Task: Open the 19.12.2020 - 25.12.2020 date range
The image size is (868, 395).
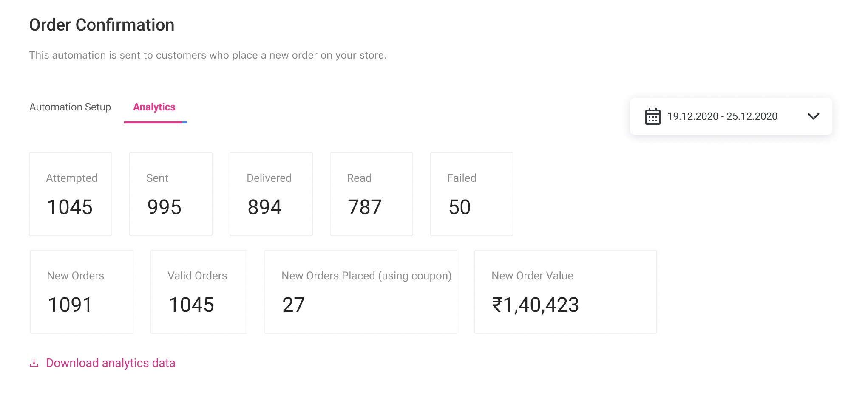Action: click(x=722, y=116)
